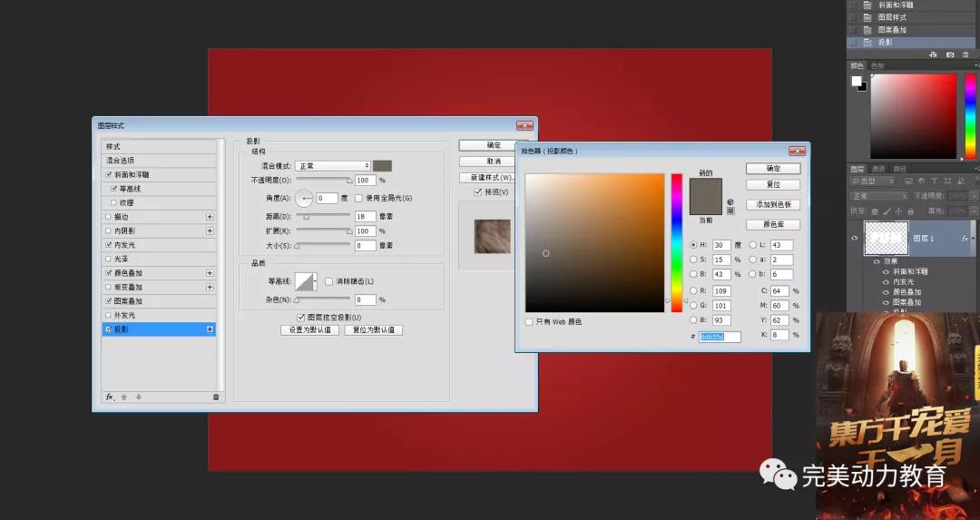Click the fx icon in Layer Style footer
Screen dimensions: 980x520
tap(110, 397)
